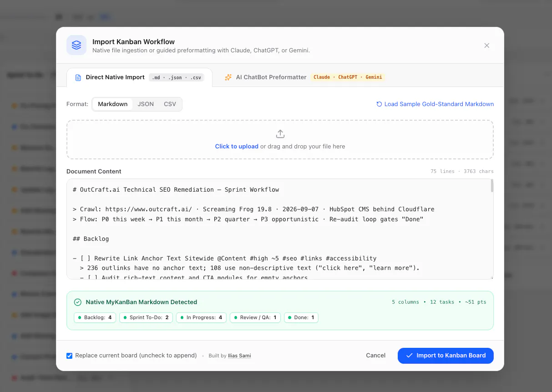Select the JSON format option
The height and width of the screenshot is (392, 552).
146,104
